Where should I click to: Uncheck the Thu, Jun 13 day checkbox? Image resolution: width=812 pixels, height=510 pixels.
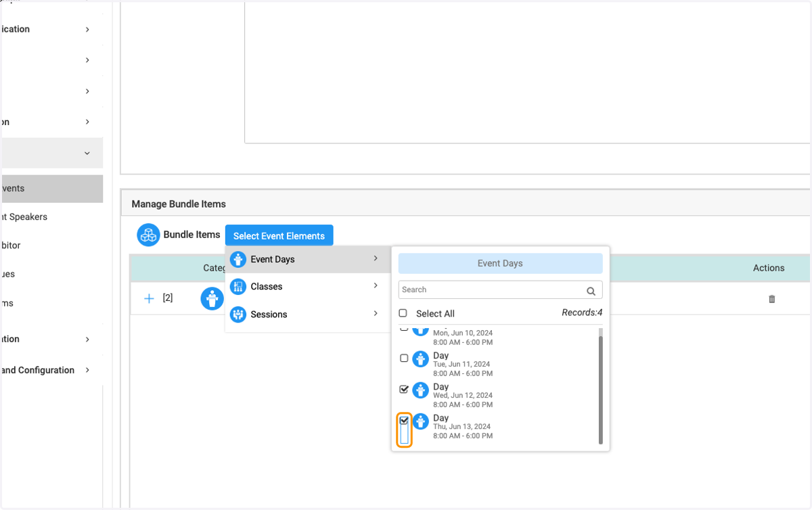pyautogui.click(x=404, y=420)
